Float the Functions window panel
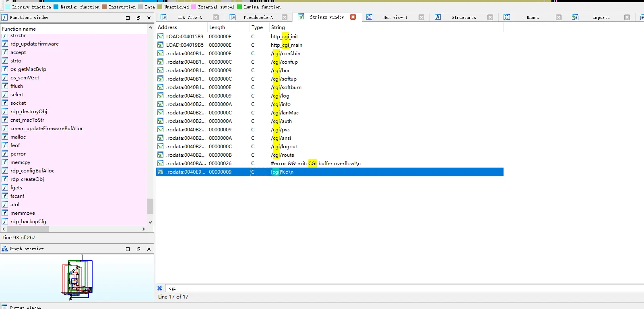The height and width of the screenshot is (309, 644). pos(138,18)
